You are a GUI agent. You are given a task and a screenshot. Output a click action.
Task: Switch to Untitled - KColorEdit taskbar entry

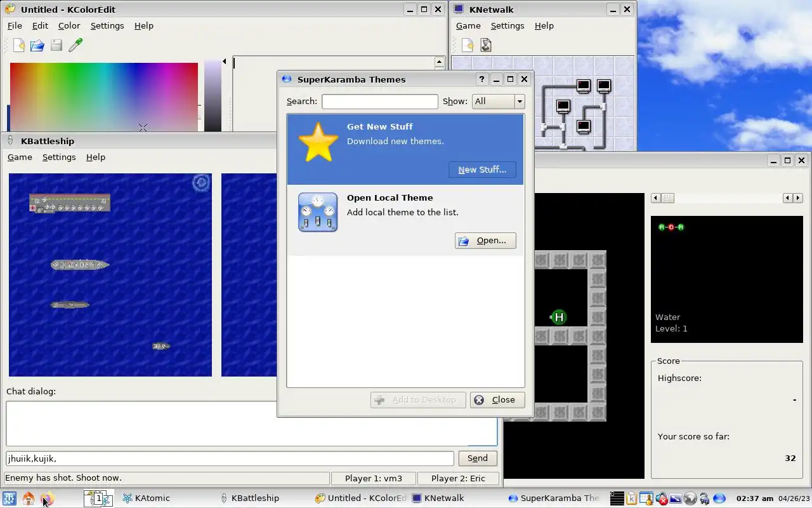coord(360,498)
